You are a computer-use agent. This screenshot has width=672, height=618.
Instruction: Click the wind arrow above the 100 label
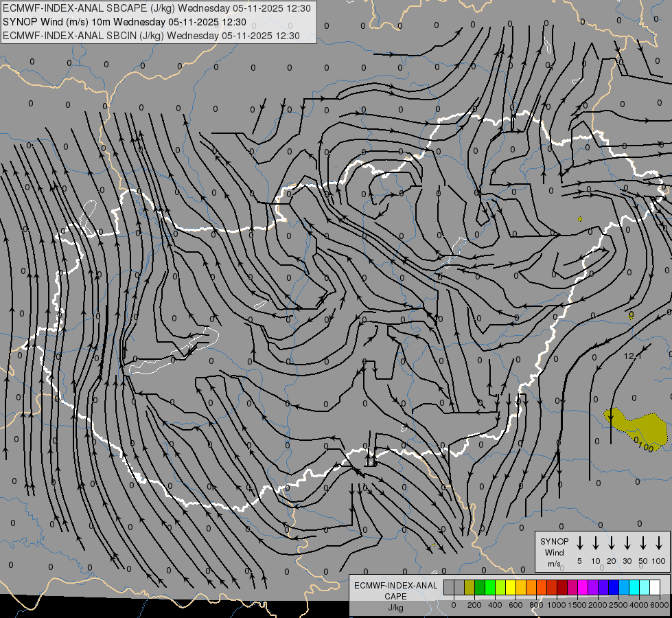(659, 542)
